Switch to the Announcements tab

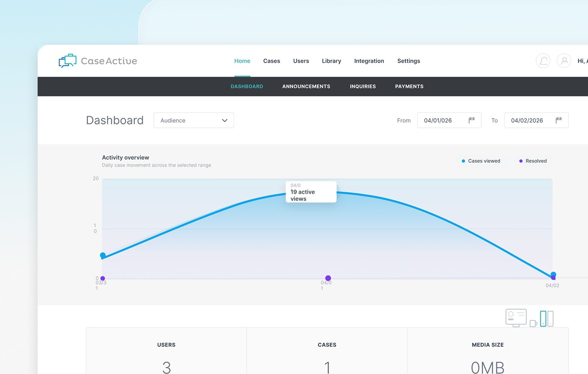pyautogui.click(x=306, y=86)
